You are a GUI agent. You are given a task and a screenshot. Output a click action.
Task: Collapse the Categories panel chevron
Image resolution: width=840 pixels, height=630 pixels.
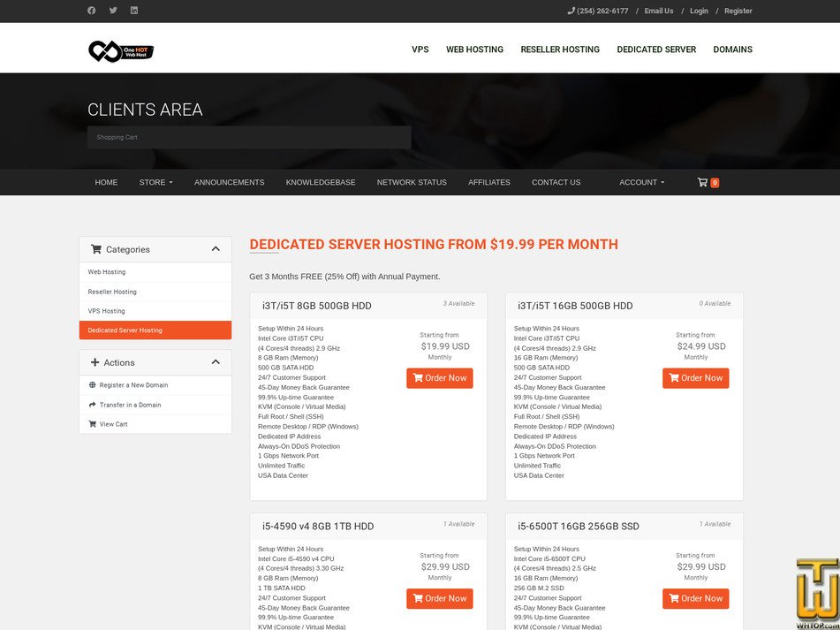pos(216,249)
